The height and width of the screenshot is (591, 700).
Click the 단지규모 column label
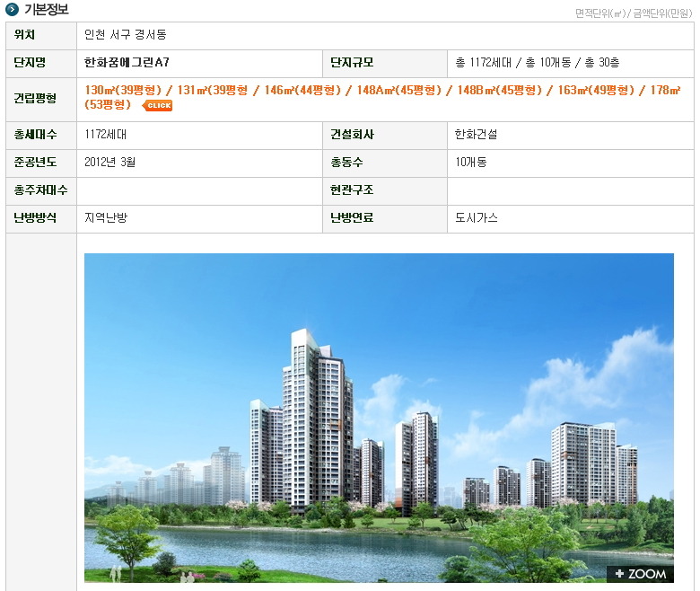(x=352, y=62)
